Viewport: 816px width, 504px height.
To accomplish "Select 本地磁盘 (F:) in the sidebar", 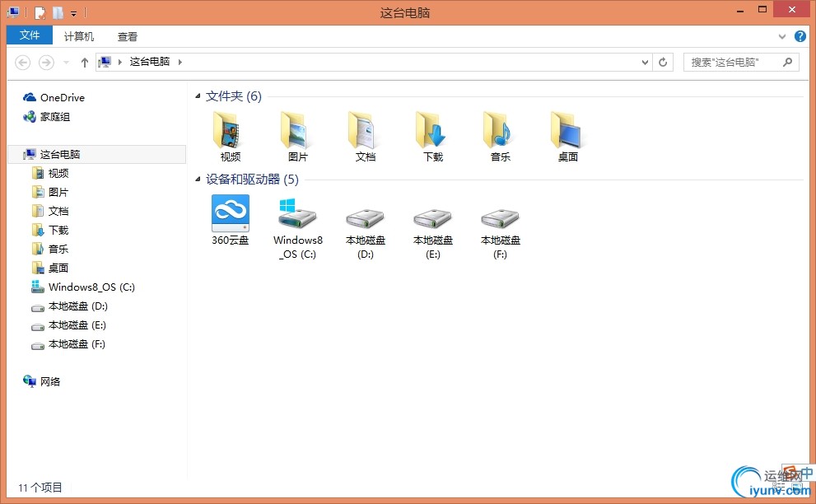I will pos(68,344).
